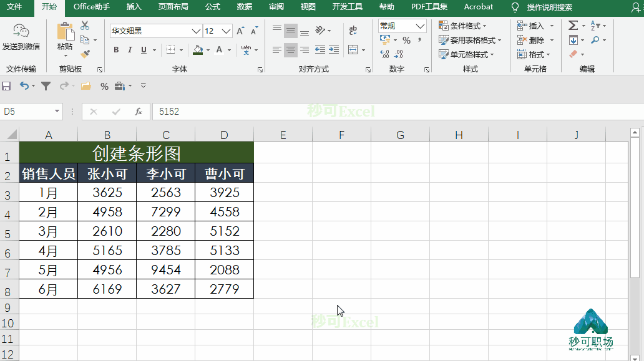This screenshot has width=644, height=361.
Task: Click 删除 Delete cells button
Action: [x=530, y=40]
